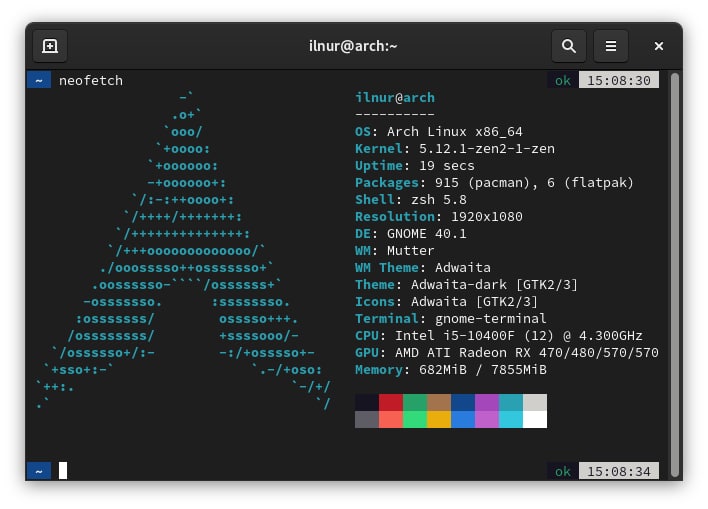
Task: Click the yellow color block
Action: 438,420
